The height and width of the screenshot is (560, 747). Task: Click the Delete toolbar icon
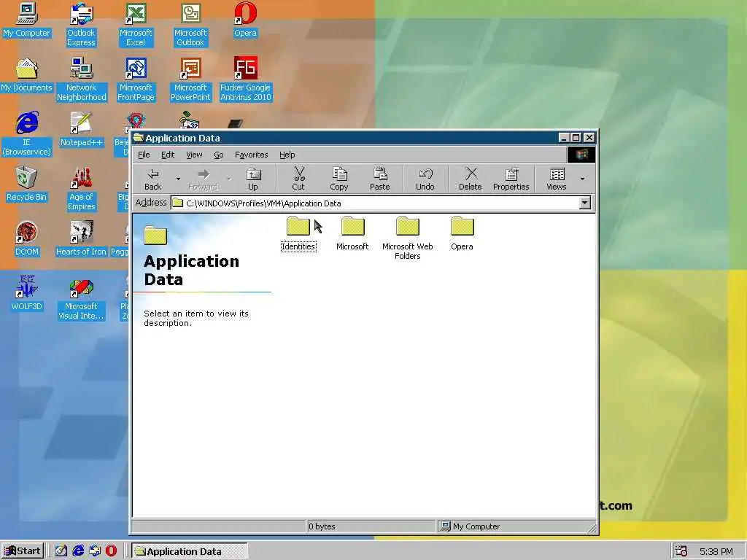471,179
